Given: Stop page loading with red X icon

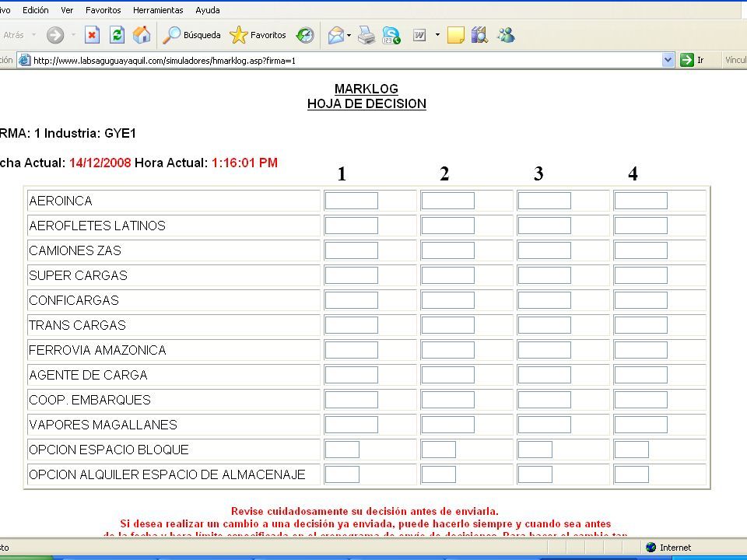Looking at the screenshot, I should point(92,35).
